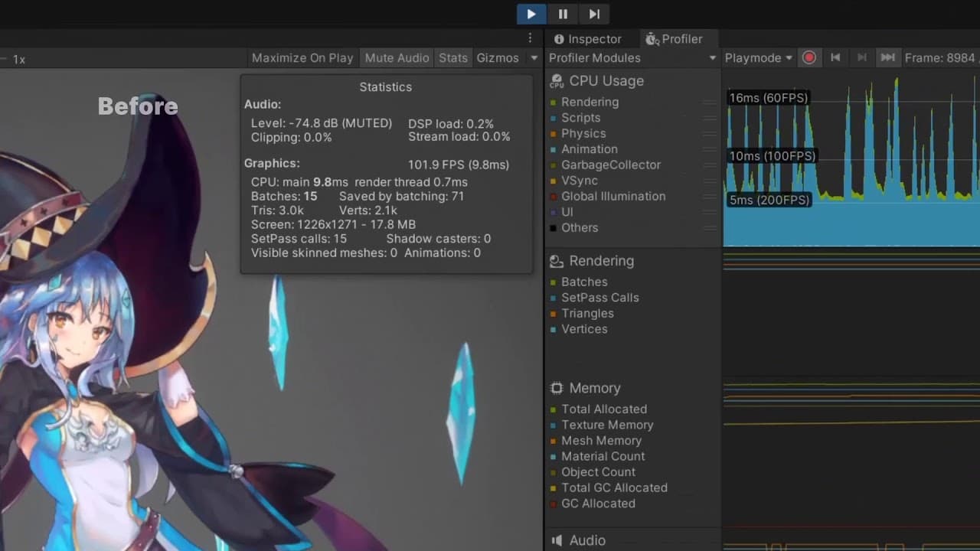Click the Memory module chart area
Viewport: 980px width, 551px height.
point(851,452)
